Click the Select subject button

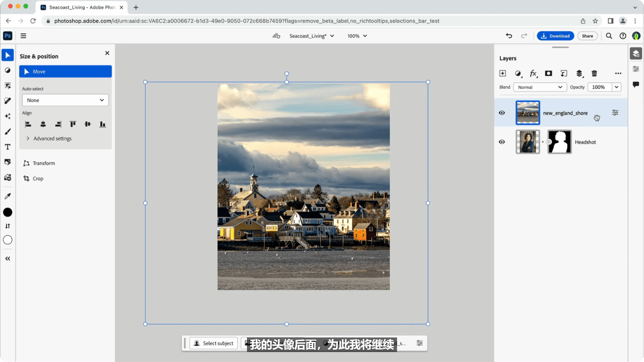[213, 343]
